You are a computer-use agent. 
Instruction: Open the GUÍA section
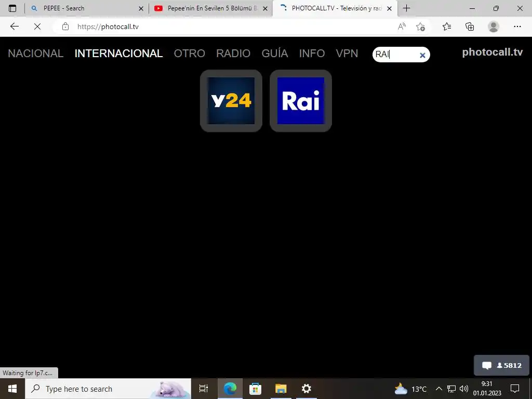(274, 54)
